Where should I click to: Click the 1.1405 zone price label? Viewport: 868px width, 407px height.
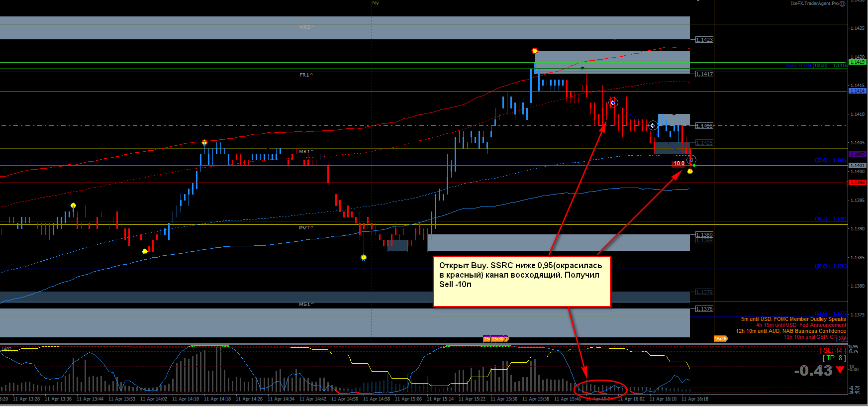tap(704, 143)
